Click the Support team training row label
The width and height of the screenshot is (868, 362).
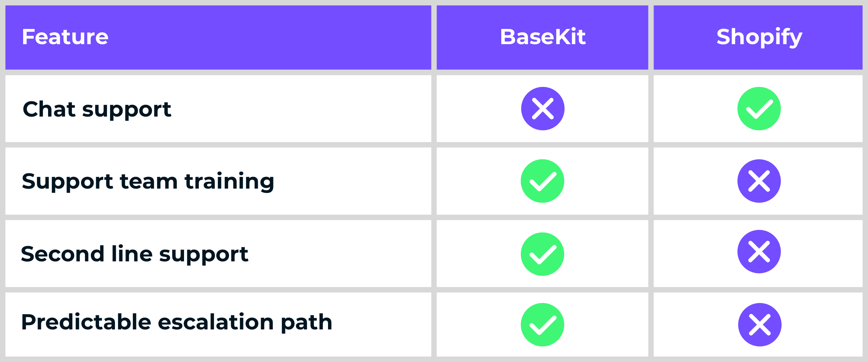(148, 181)
